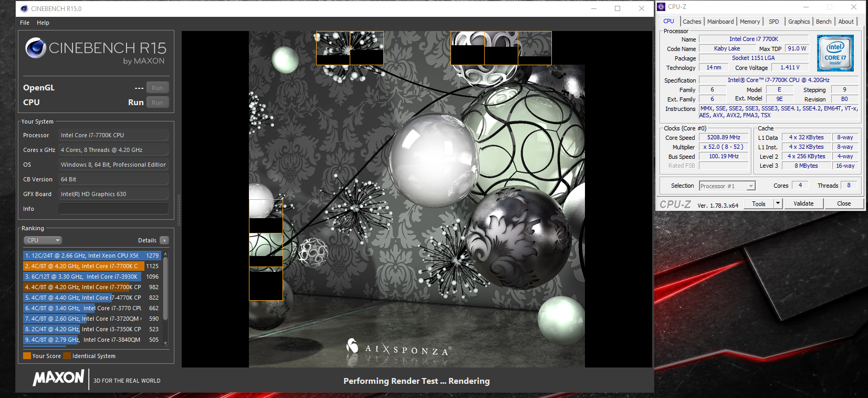Click Multiplier value x 52.0 (8 - 52)
This screenshot has height=398, width=868.
click(724, 147)
